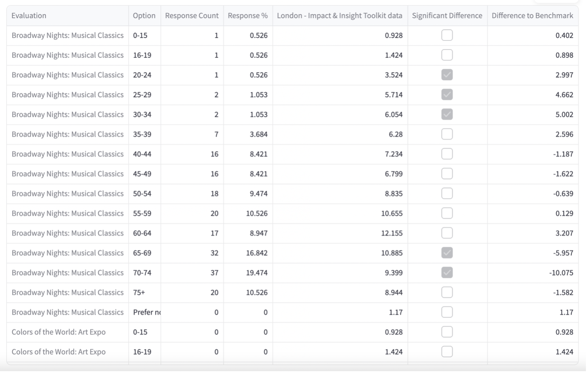Viewport: 588px width, 372px height.
Task: Toggle checkbox in the 50-54 age row
Action: [x=447, y=194]
